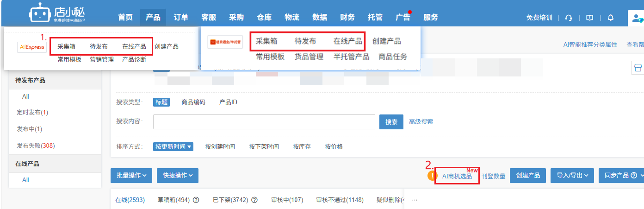This screenshot has width=644, height=209.
Task: Select 产品ID as the search type
Action: click(228, 102)
